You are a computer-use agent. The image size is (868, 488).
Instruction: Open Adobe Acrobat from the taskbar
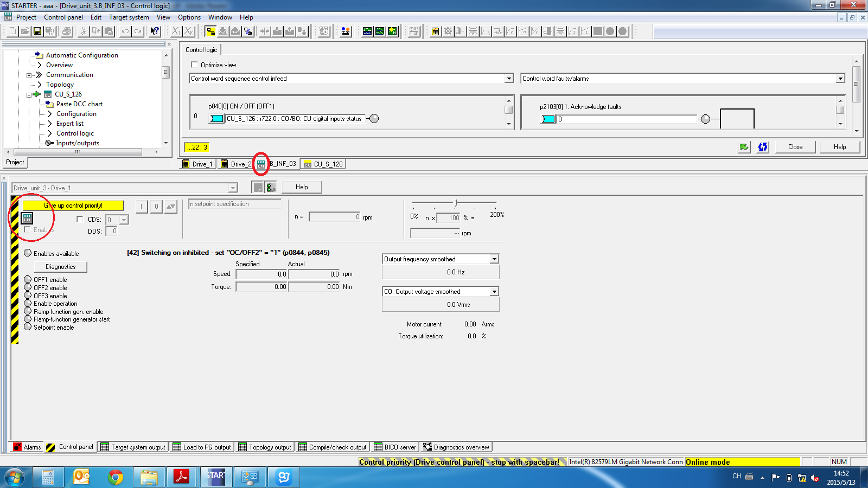[181, 477]
